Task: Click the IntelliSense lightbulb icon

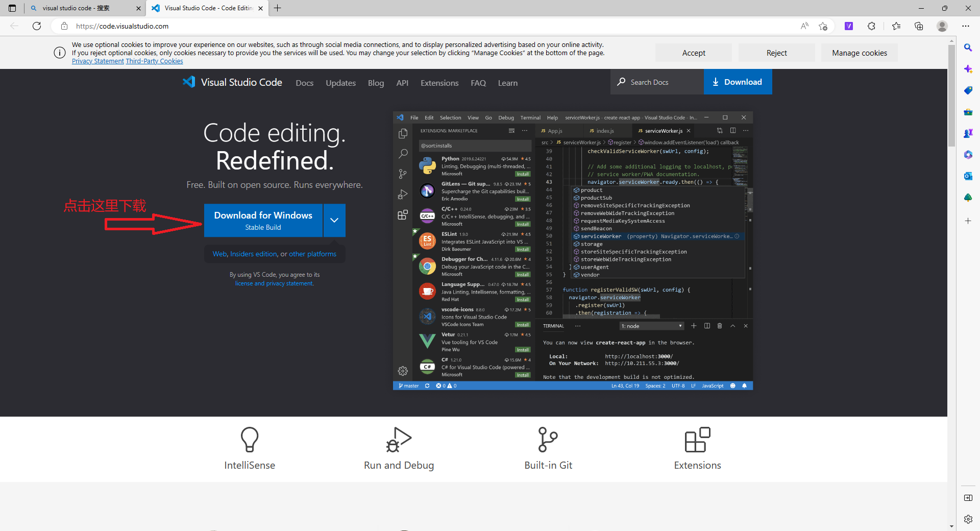Action: [x=250, y=440]
